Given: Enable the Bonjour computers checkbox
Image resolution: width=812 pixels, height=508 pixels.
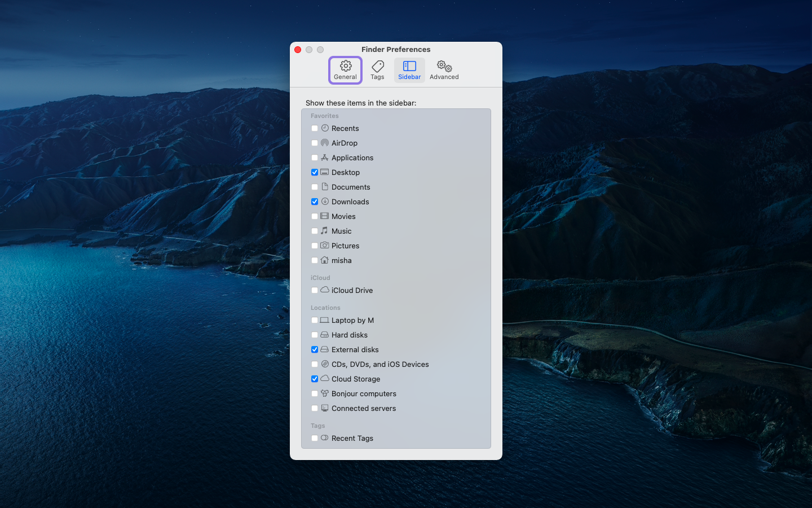Looking at the screenshot, I should pyautogui.click(x=315, y=394).
